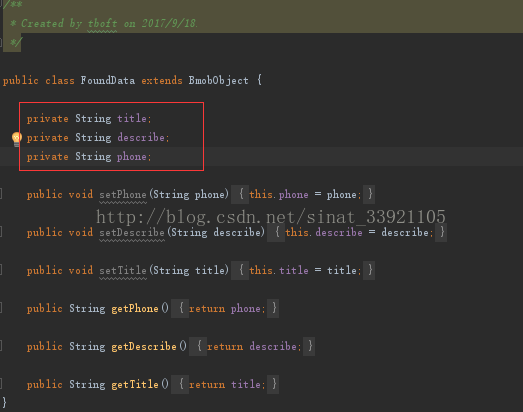Click 'this. phone' in setPhone body
The height and width of the screenshot is (412, 523).
point(279,194)
